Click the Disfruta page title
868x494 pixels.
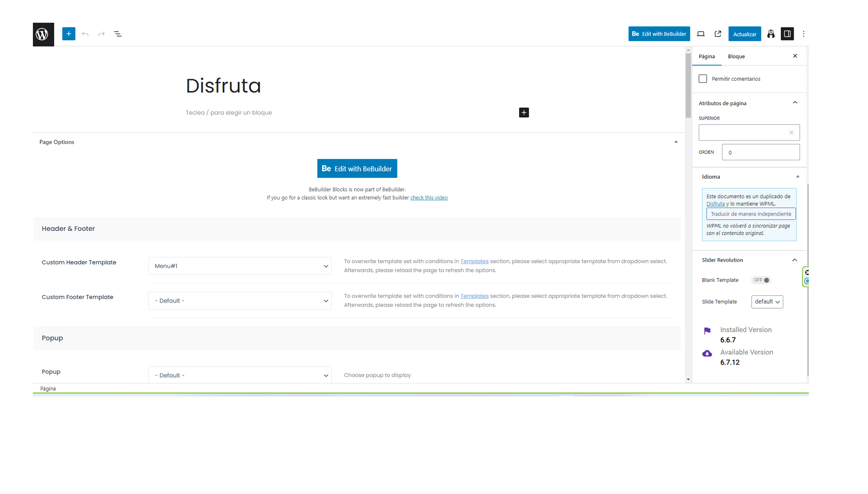coord(223,86)
